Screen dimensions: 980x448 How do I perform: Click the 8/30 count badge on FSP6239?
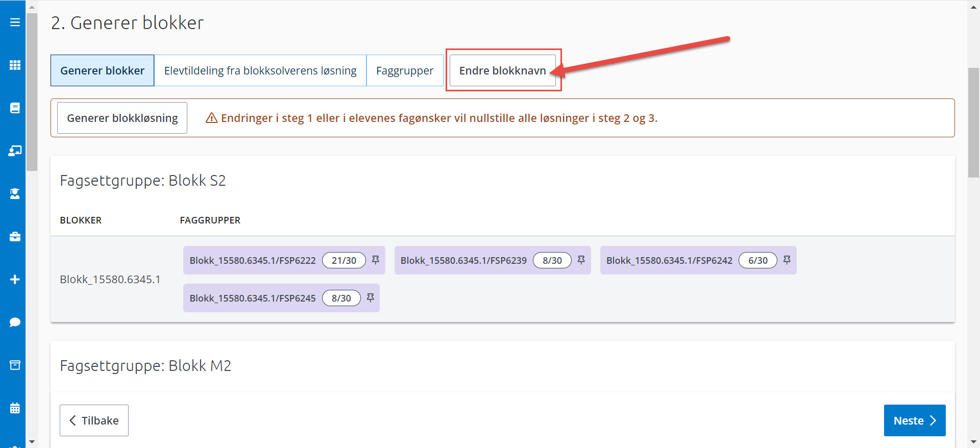point(552,260)
